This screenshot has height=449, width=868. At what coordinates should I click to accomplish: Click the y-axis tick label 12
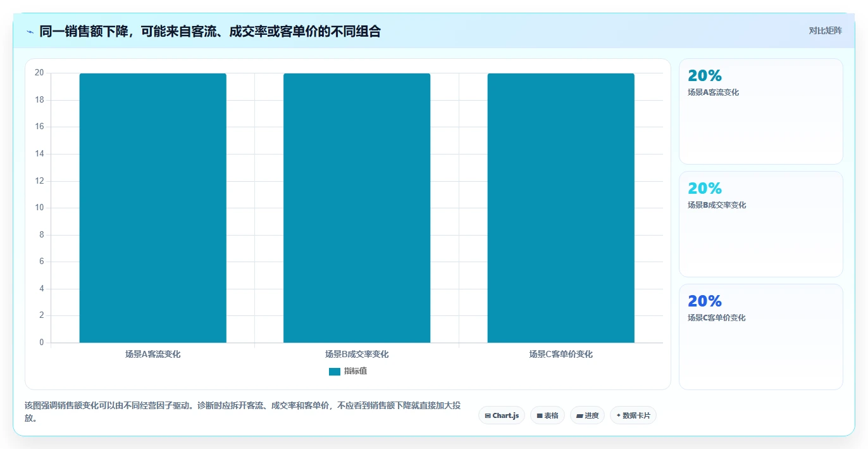tap(39, 181)
